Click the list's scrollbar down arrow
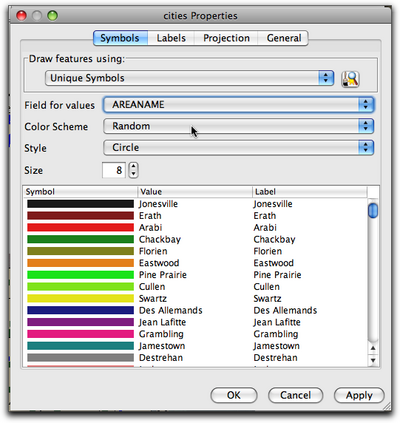This screenshot has height=423, width=400. pos(373,360)
